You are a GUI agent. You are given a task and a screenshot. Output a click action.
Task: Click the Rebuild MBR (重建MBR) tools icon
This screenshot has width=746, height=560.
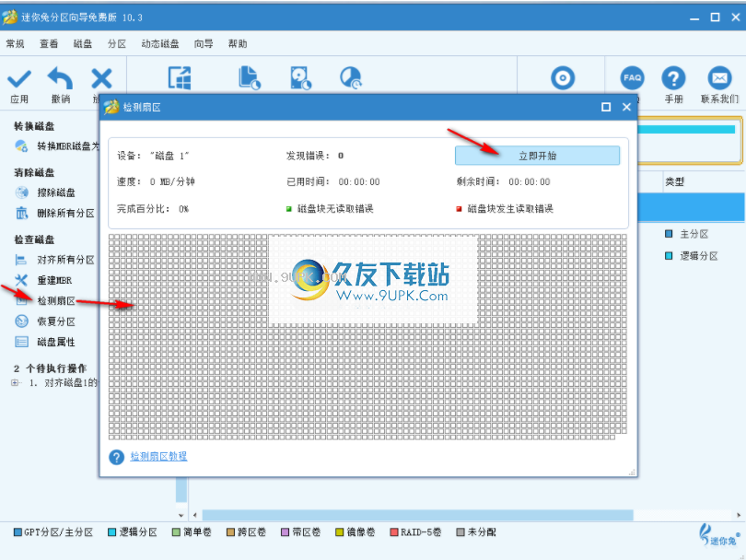tap(21, 280)
